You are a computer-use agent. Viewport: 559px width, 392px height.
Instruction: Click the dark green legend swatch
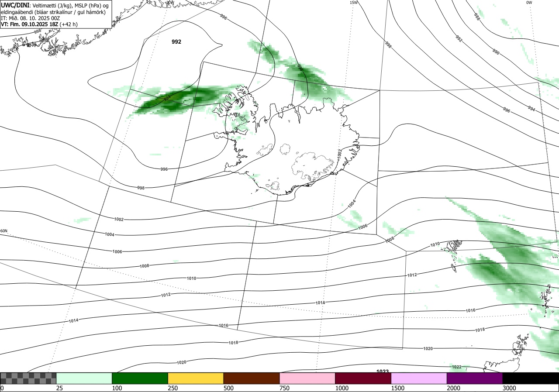(x=140, y=378)
